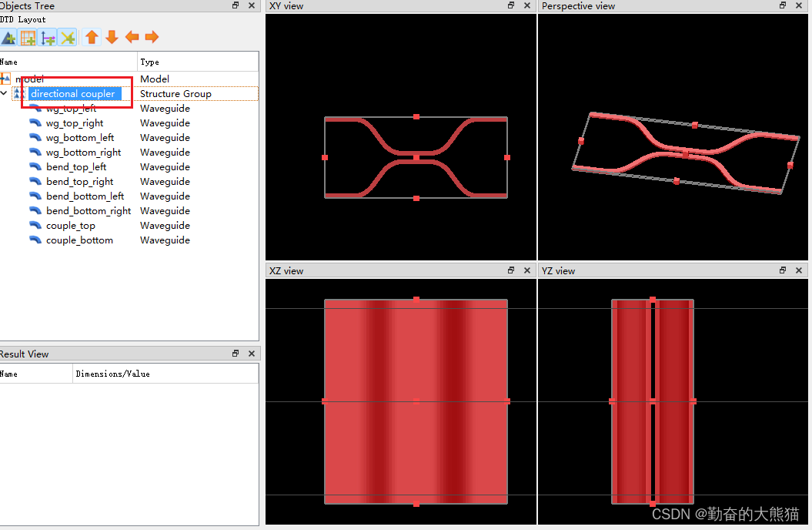Viewport: 812px width, 530px height.
Task: Click the add ruler/dimension arrows icon
Action: (x=48, y=37)
